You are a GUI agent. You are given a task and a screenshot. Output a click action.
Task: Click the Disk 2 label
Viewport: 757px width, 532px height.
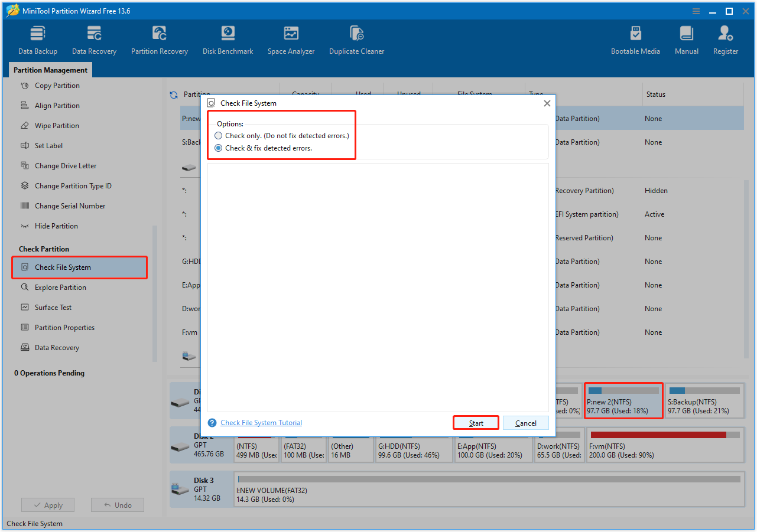tap(204, 437)
